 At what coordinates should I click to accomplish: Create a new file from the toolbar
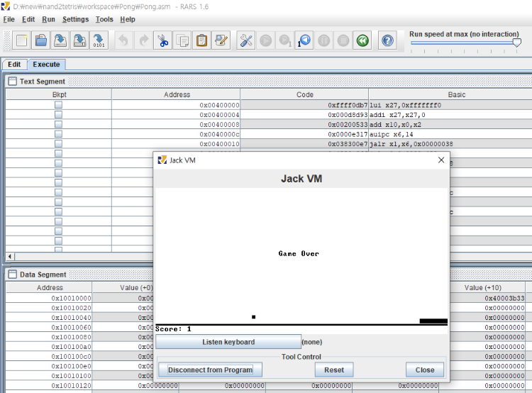22,40
